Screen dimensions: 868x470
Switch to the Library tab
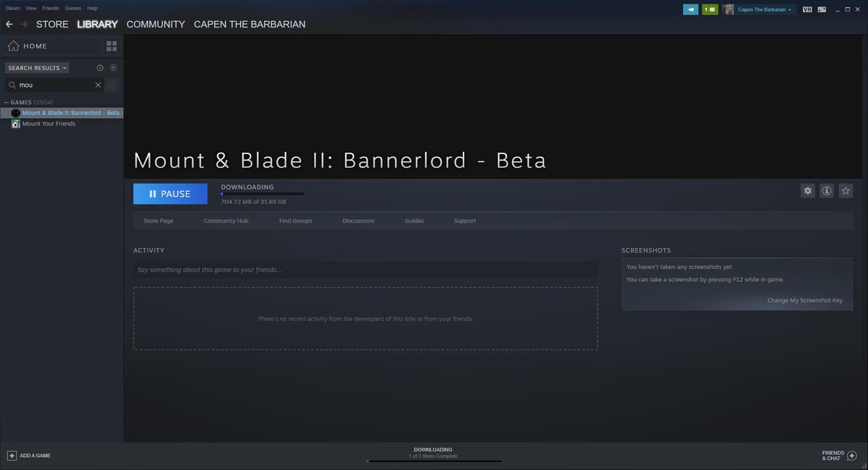tap(98, 24)
